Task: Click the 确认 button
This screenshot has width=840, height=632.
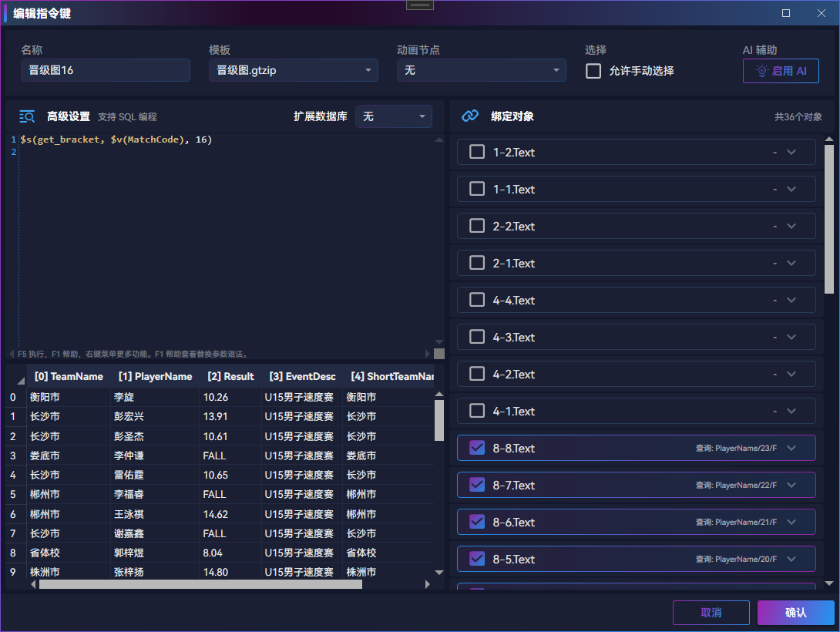Action: (x=795, y=612)
